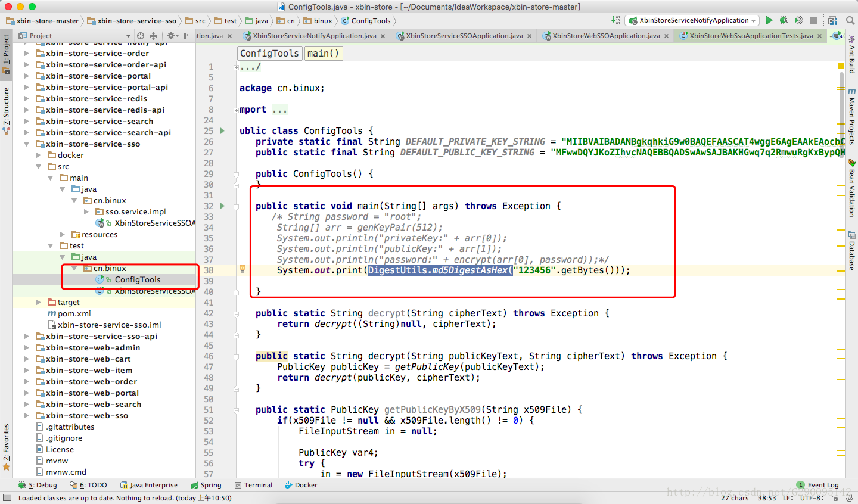Click xbin-store-master breadcrumb in navigation bar
This screenshot has height=504, width=858.
[42, 21]
